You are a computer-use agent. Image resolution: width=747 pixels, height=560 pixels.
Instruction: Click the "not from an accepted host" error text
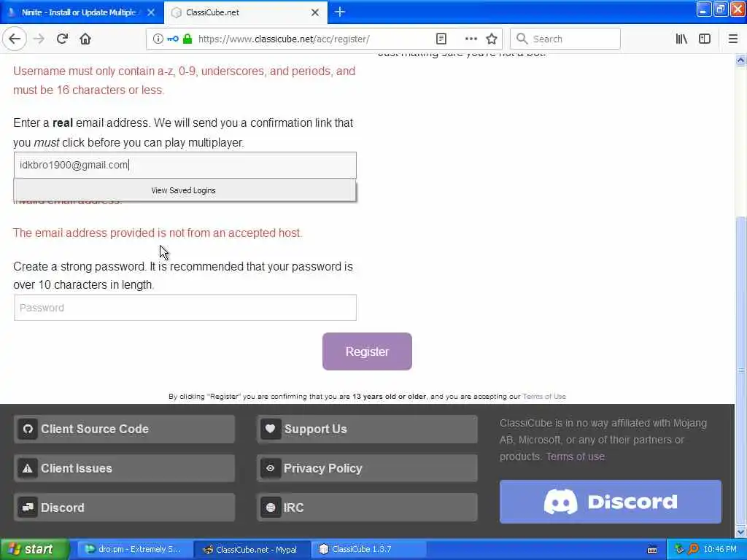click(158, 233)
